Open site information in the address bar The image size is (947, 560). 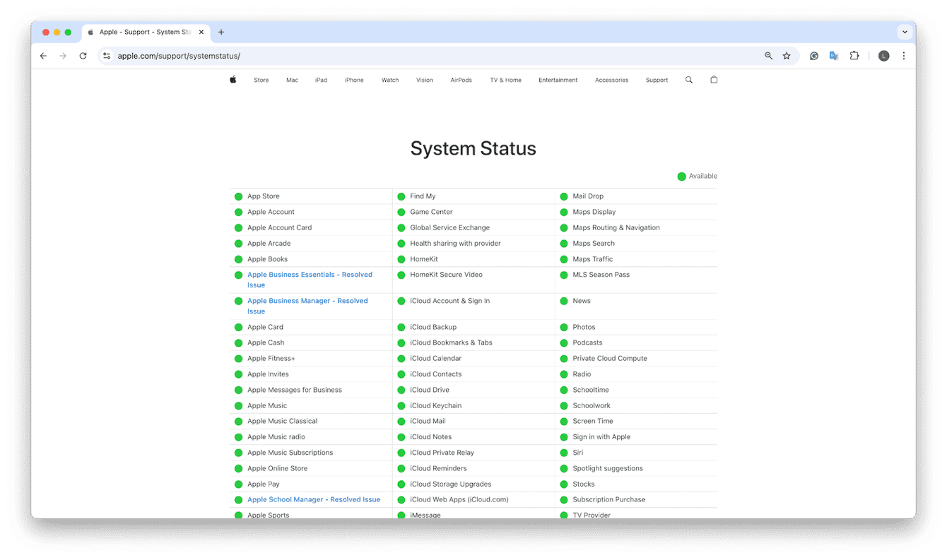pos(106,55)
